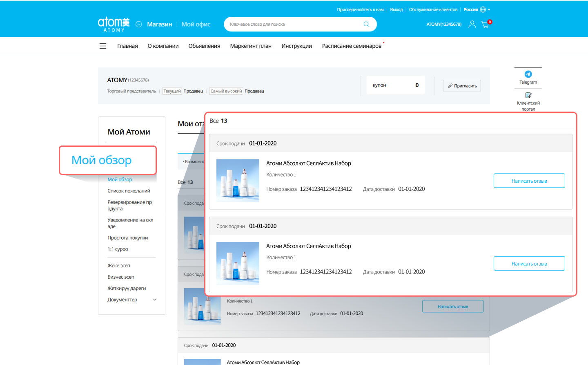The height and width of the screenshot is (365, 588).
Task: Go to Главная menu item
Action: click(x=127, y=46)
